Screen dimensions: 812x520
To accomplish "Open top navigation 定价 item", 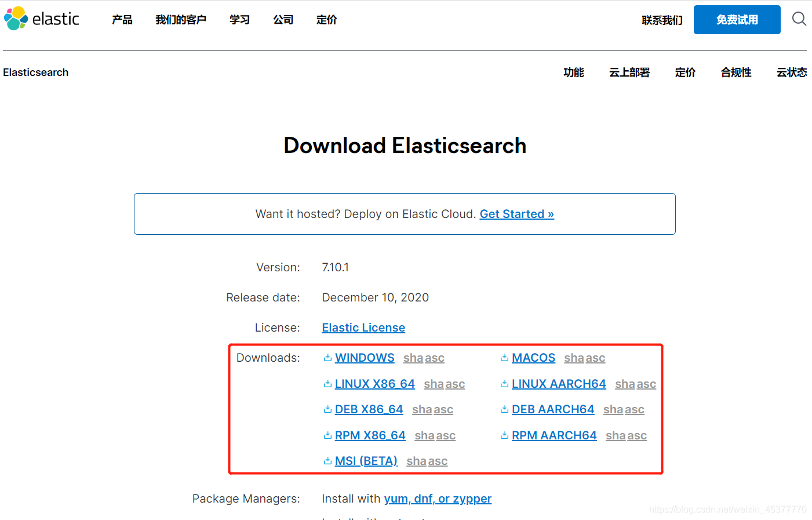I will click(x=327, y=20).
